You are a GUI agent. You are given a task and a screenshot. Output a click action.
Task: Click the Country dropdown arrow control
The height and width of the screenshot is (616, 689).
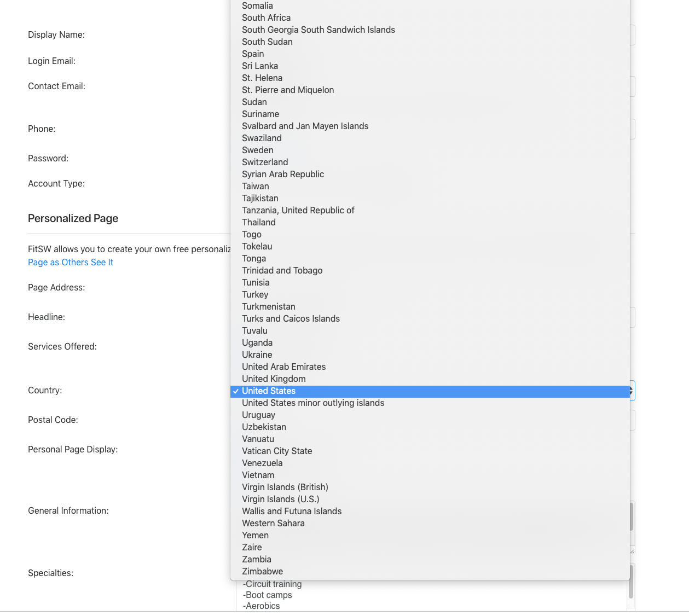[632, 391]
